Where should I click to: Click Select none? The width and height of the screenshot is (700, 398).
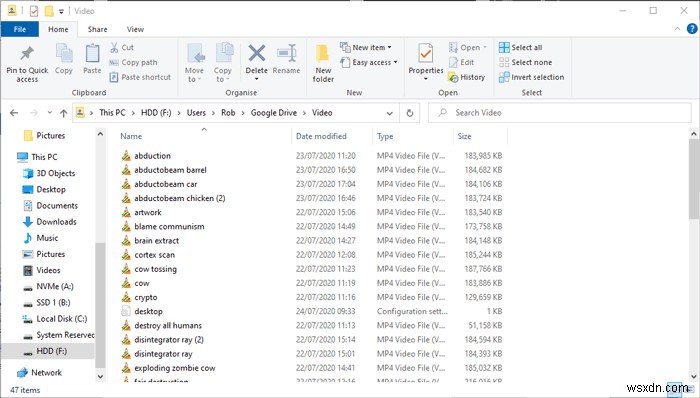[525, 62]
